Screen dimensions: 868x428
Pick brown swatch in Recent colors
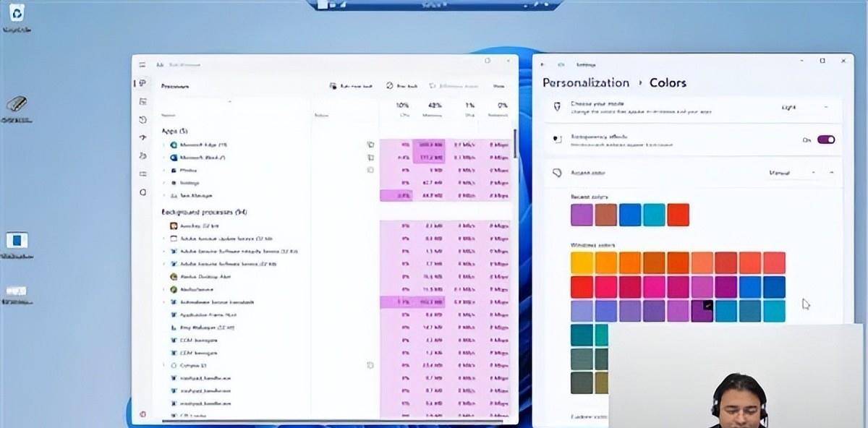point(606,215)
